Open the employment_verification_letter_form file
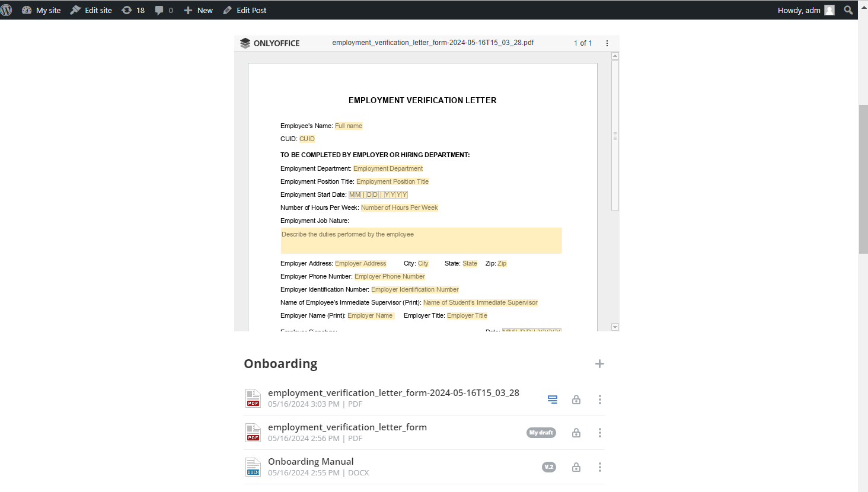Screen dimensions: 868x492 [x=347, y=427]
